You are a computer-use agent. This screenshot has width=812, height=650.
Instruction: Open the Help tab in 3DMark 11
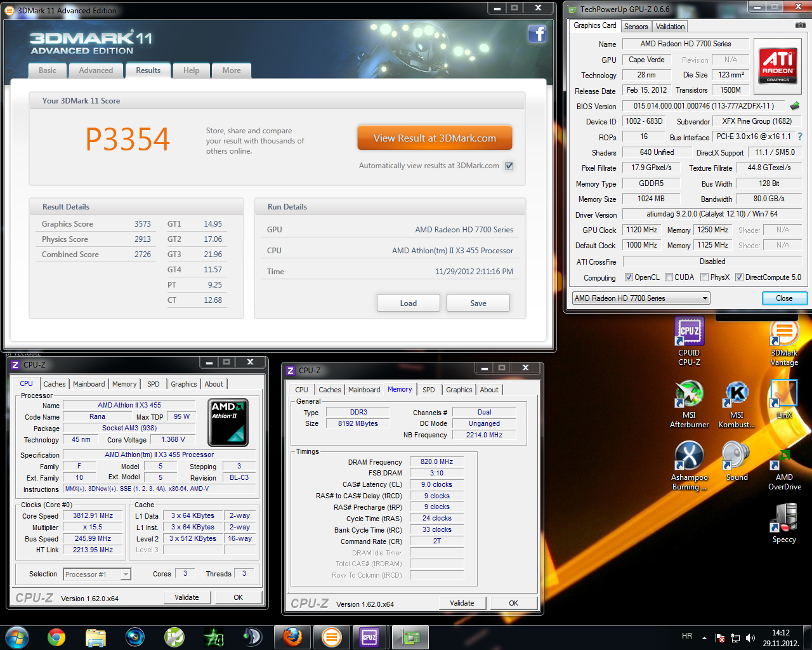click(x=192, y=70)
